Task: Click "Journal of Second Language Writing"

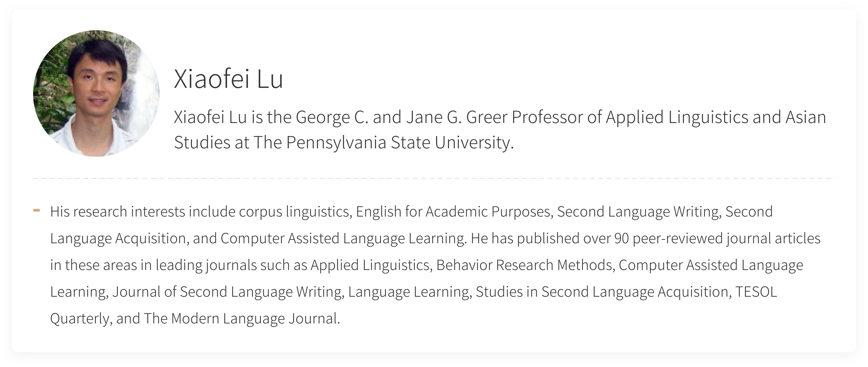Action: click(226, 292)
